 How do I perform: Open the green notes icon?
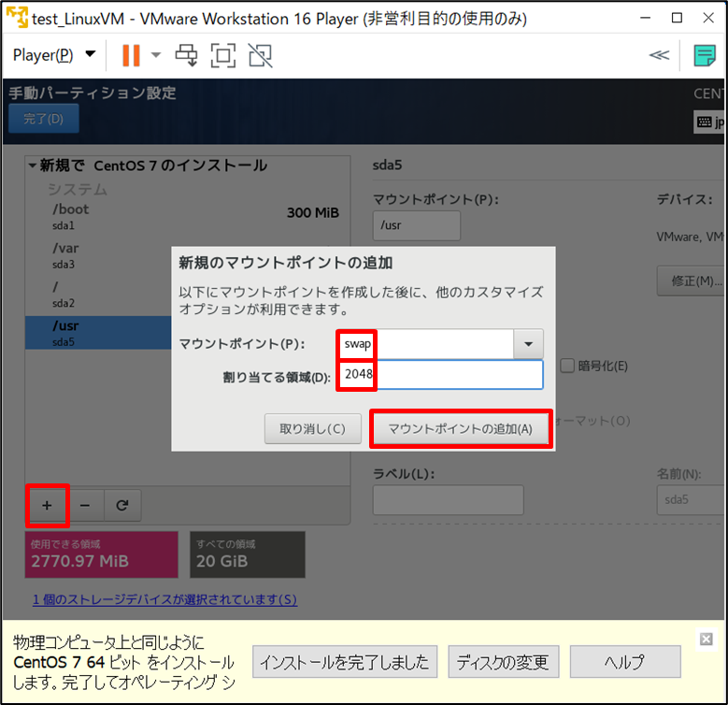(705, 55)
